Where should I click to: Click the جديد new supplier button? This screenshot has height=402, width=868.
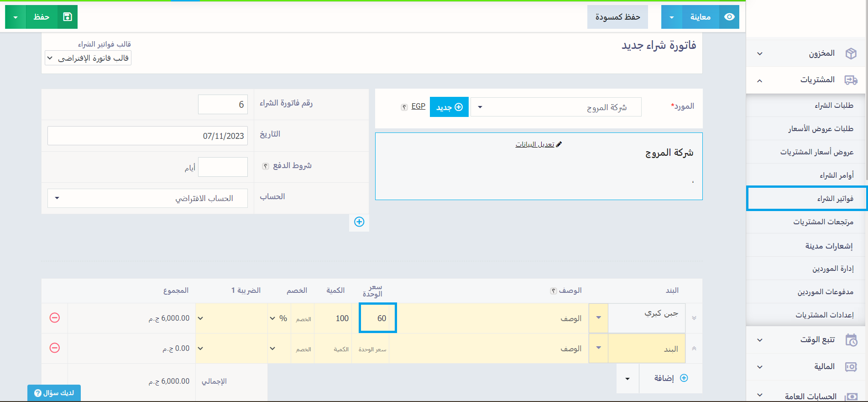(x=449, y=107)
